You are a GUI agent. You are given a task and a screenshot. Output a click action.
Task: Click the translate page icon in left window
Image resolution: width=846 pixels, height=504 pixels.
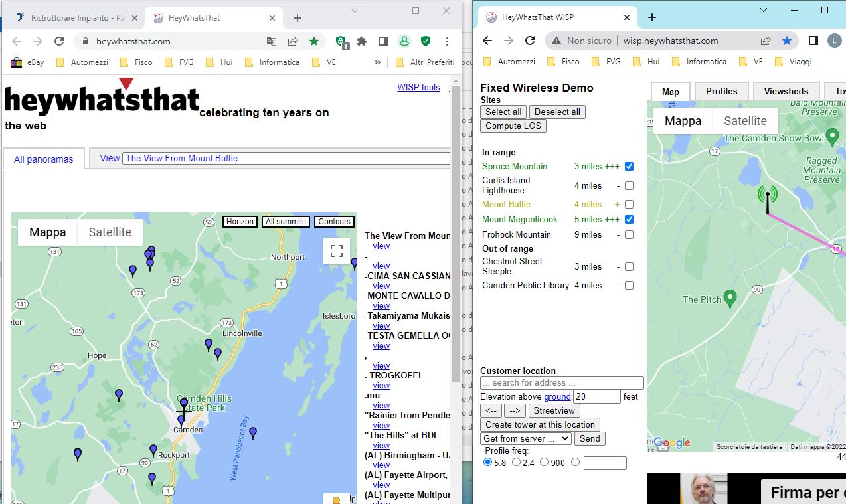(272, 41)
